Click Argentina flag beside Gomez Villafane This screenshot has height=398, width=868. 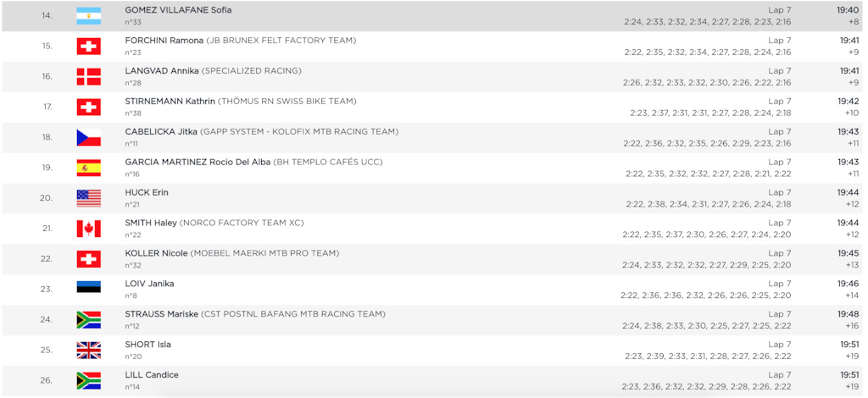tap(88, 15)
